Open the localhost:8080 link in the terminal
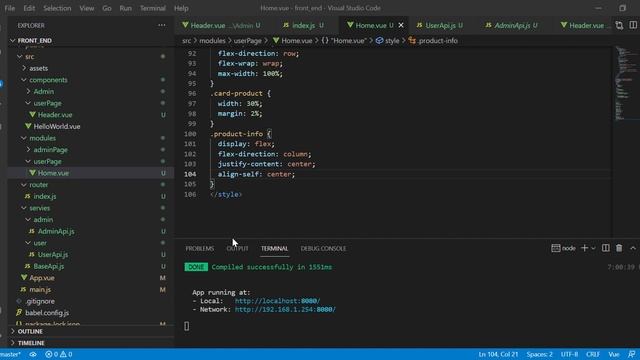Image resolution: width=640 pixels, height=360 pixels. point(277,301)
